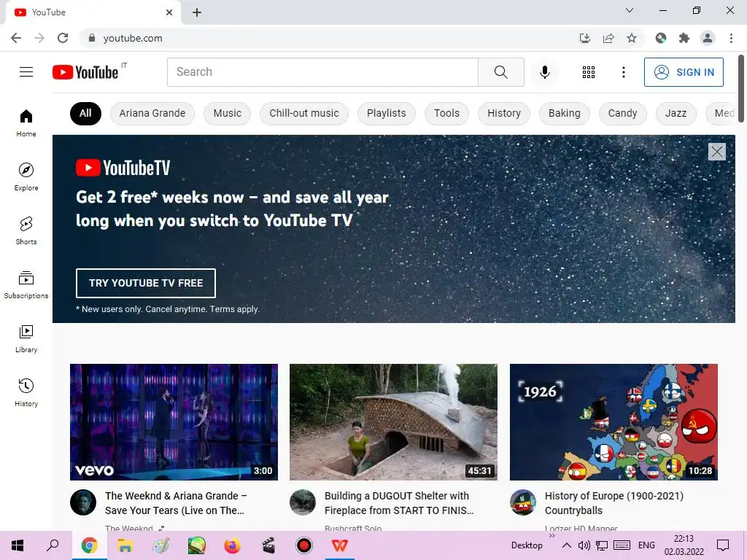The height and width of the screenshot is (560, 747).
Task: Open History in sidebar
Action: point(26,392)
